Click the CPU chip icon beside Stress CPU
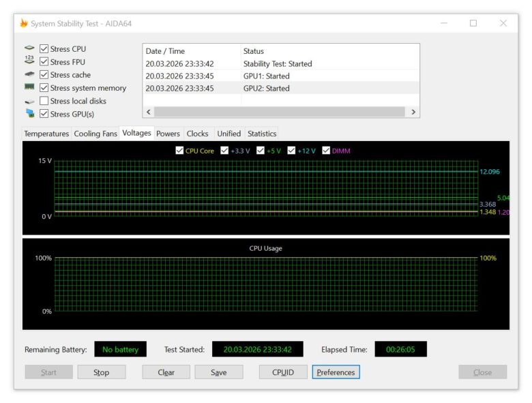 [29, 48]
